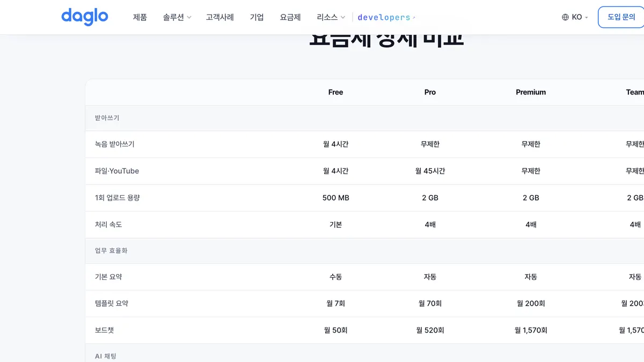Click Pro 자동 in 기본 요약 row
The height and width of the screenshot is (362, 644).
[430, 277]
